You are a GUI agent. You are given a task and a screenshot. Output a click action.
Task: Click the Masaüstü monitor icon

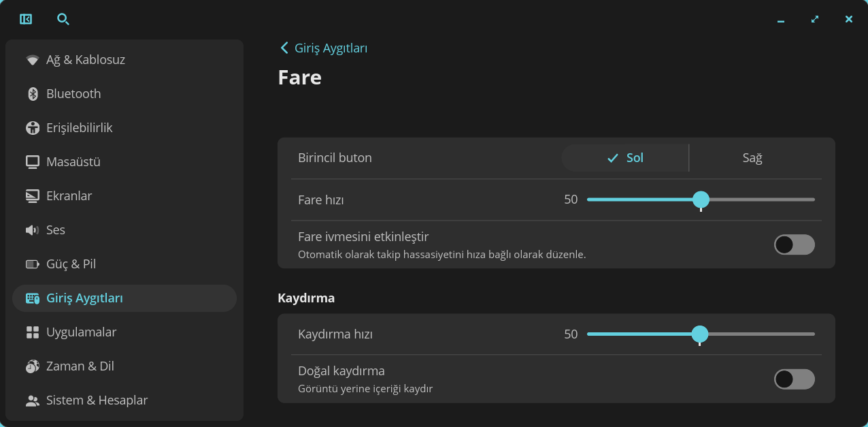33,162
